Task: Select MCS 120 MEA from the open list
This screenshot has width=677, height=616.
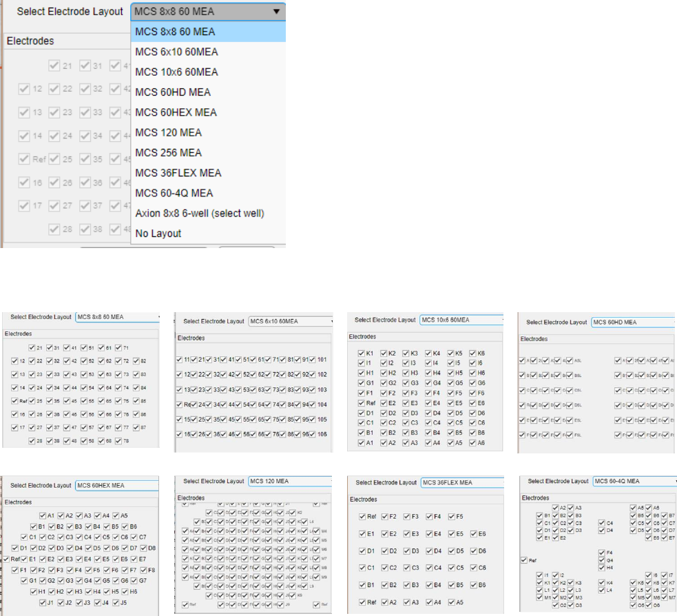Action: 208,132
